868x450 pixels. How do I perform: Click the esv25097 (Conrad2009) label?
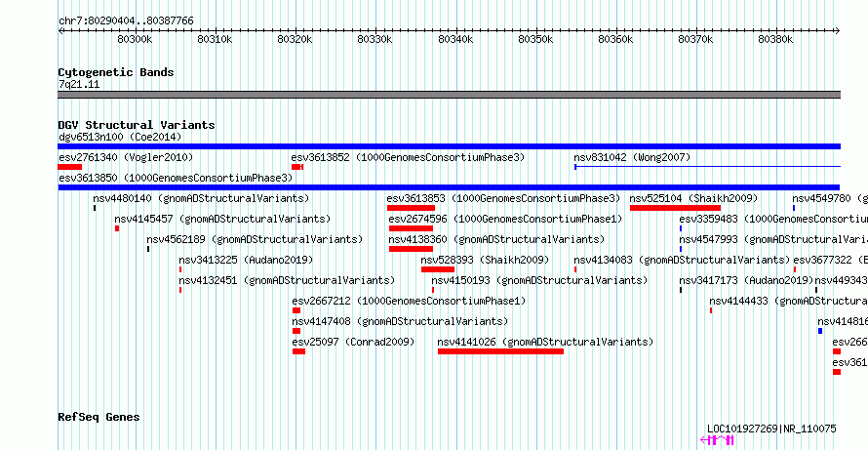pos(353,342)
